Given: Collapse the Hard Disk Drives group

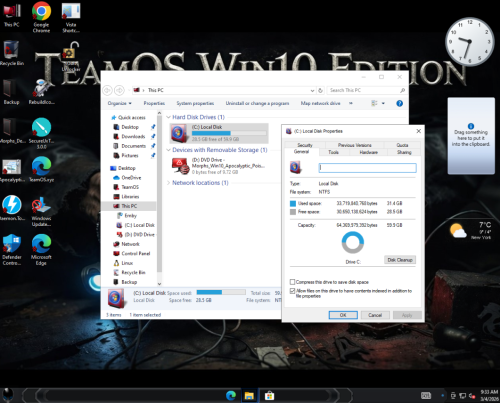Looking at the screenshot, I should (169, 117).
